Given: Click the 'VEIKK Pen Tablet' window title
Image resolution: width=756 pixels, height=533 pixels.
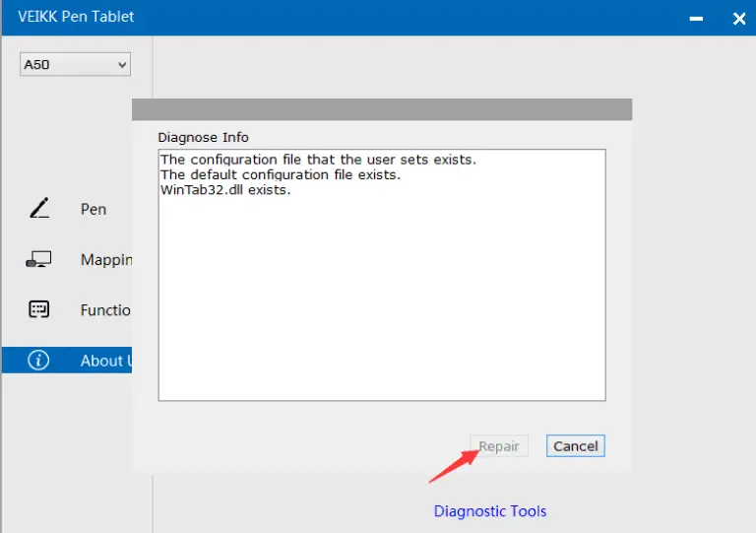Looking at the screenshot, I should pos(76,17).
